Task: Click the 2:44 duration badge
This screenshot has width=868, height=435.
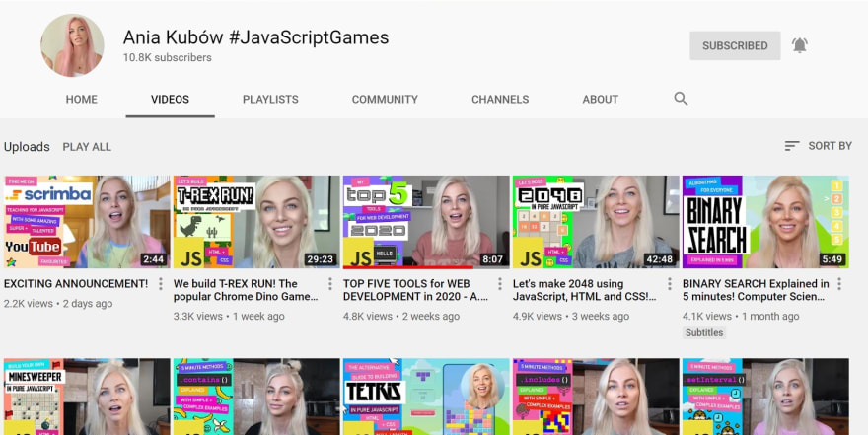Action: pyautogui.click(x=153, y=259)
